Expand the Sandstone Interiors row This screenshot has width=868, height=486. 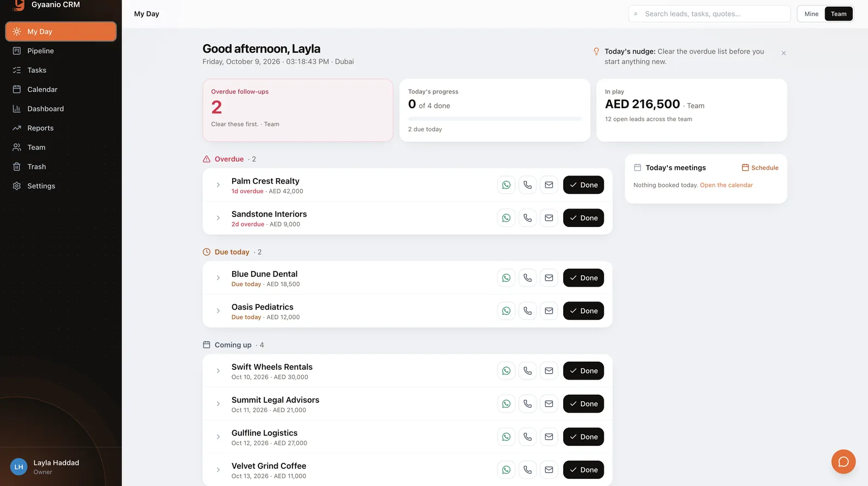pos(218,218)
